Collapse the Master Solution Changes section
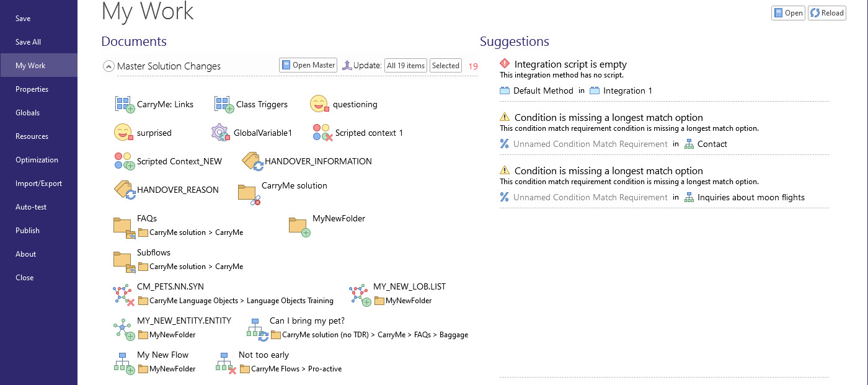The image size is (868, 385). coord(108,66)
